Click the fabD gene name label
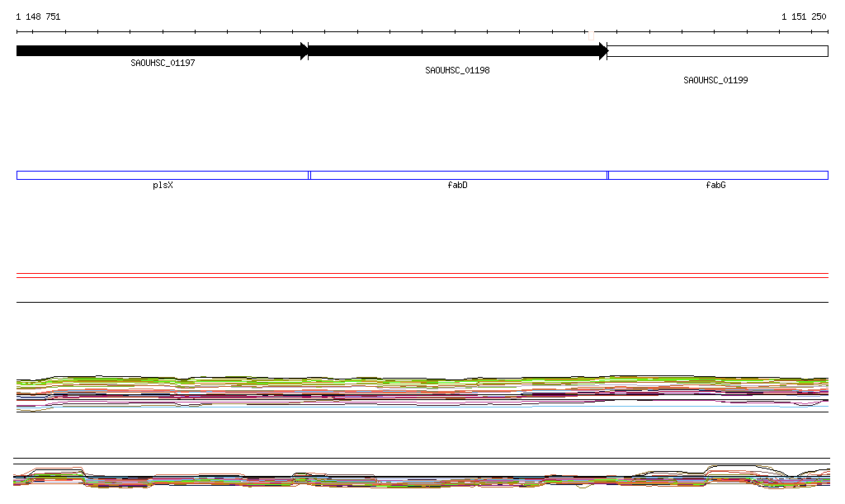 pos(457,186)
